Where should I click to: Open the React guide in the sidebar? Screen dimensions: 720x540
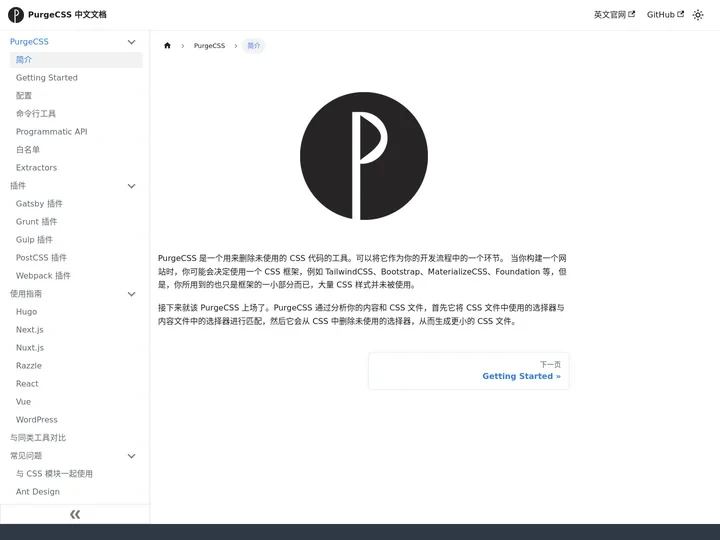[76, 384]
